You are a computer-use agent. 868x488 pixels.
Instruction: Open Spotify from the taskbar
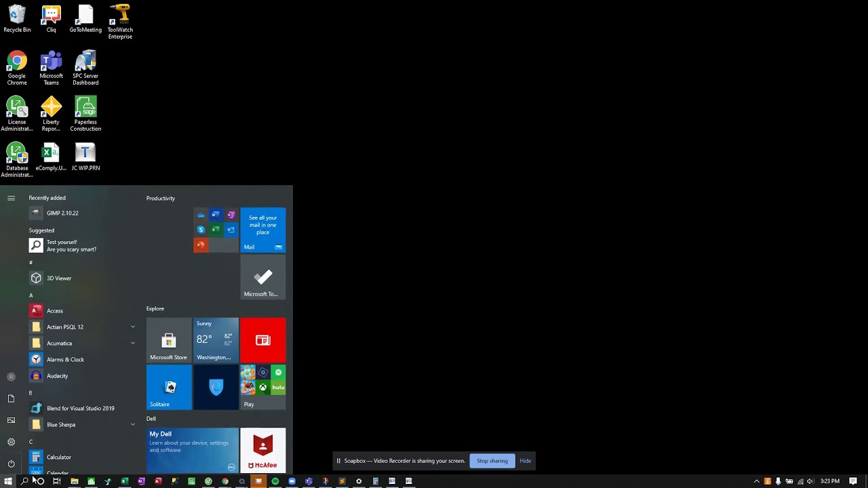coord(275,481)
